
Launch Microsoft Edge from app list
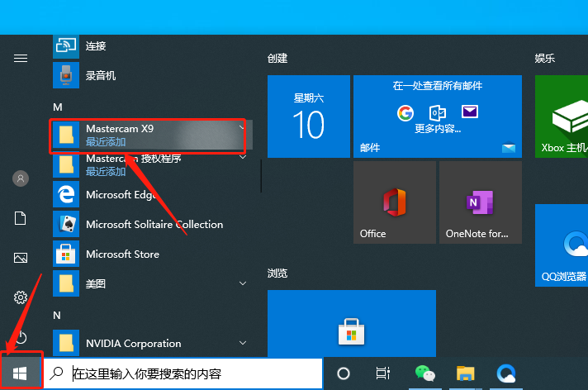point(152,194)
